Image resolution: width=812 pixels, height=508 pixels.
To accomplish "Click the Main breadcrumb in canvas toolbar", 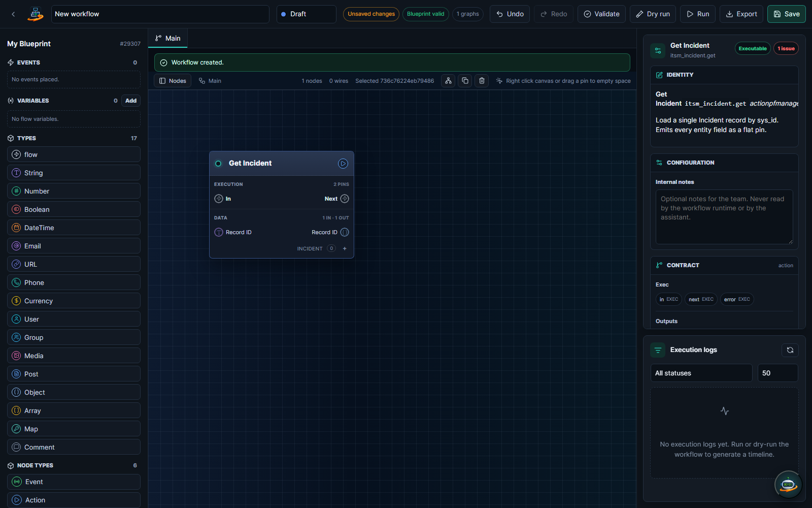I will 210,81.
